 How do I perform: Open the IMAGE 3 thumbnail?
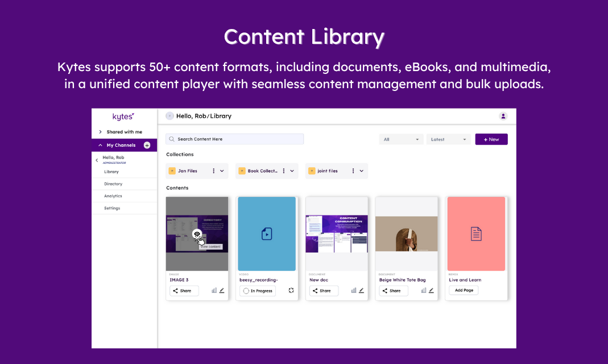tap(197, 234)
